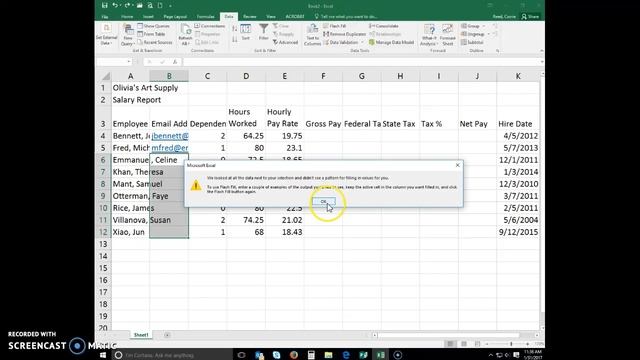Click Show Queries in ribbon
Viewport: 640px width, 360px height.
[x=153, y=26]
